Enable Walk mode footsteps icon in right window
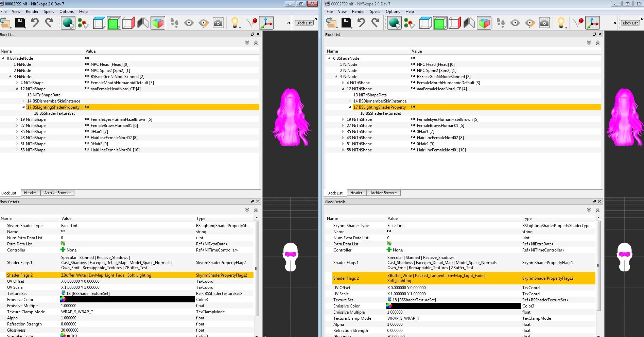This screenshot has height=337, width=644. click(501, 23)
